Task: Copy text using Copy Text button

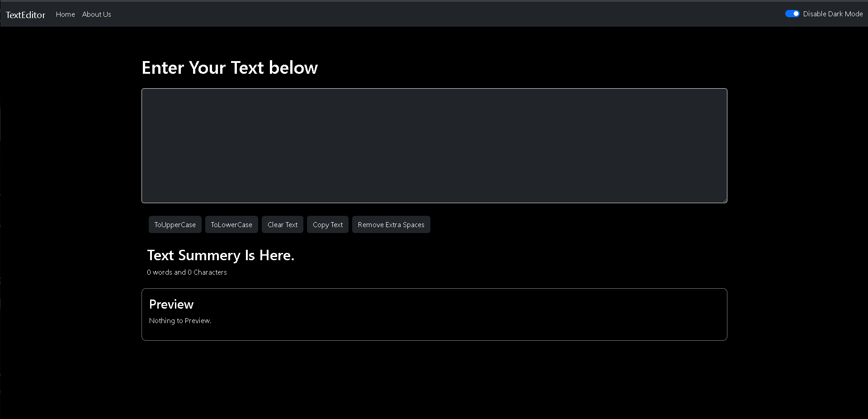Action: (327, 224)
